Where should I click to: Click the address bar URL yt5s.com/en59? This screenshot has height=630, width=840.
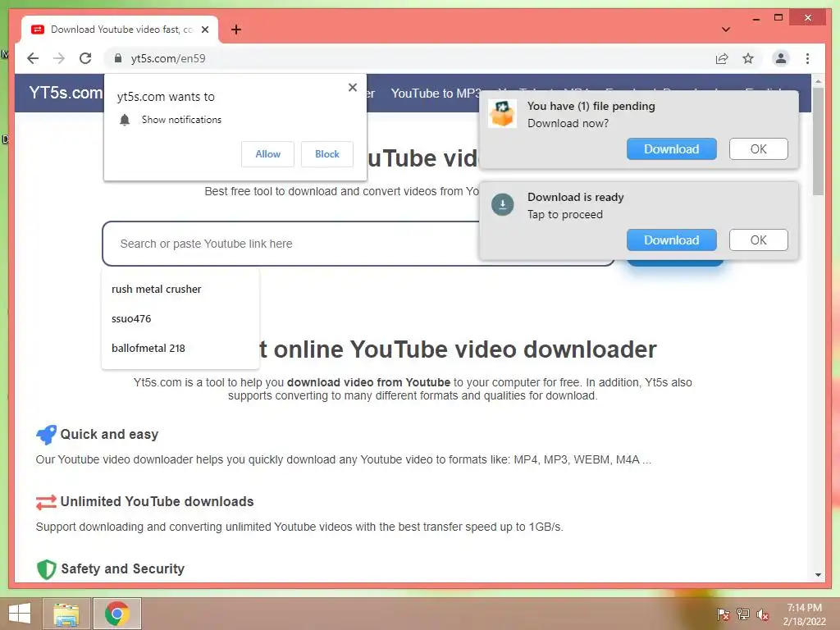(x=168, y=58)
